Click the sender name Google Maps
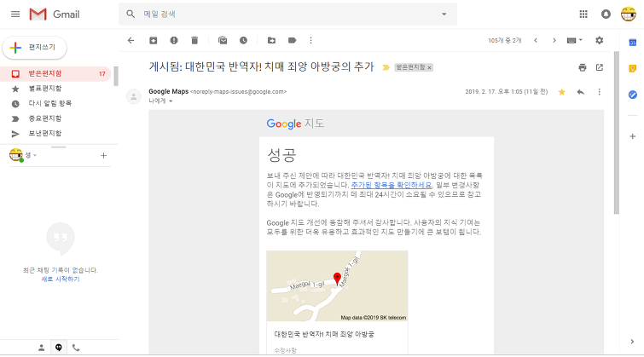This screenshot has width=644, height=357. tap(168, 91)
